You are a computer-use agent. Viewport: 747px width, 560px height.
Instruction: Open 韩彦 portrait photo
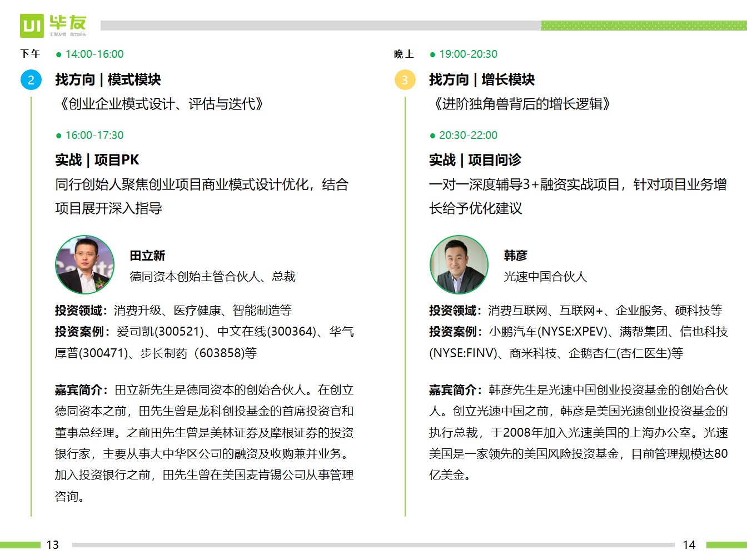pyautogui.click(x=459, y=264)
